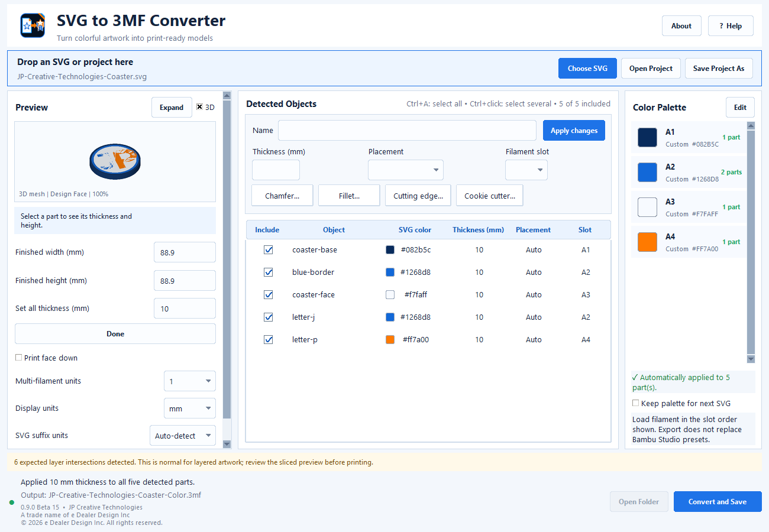The height and width of the screenshot is (532, 769).
Task: Enable Print face down option
Action: click(19, 358)
